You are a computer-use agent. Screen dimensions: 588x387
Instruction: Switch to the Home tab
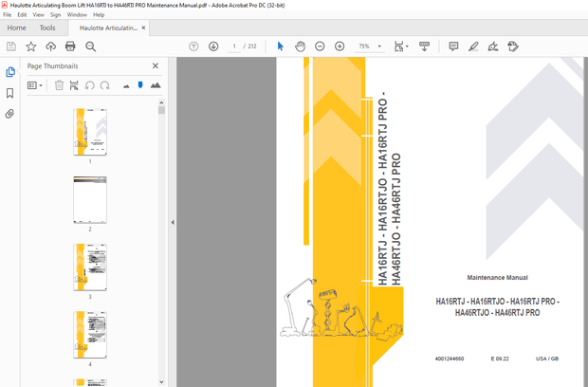[x=16, y=28]
